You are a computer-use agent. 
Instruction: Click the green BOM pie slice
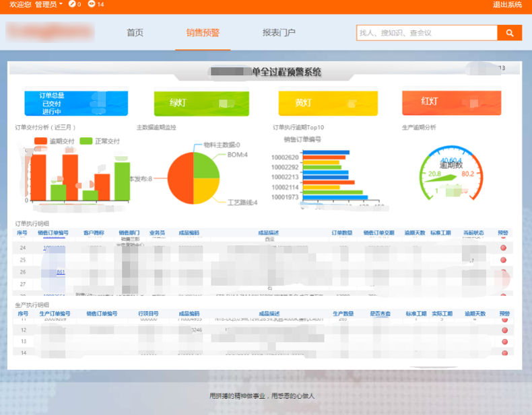(204, 167)
